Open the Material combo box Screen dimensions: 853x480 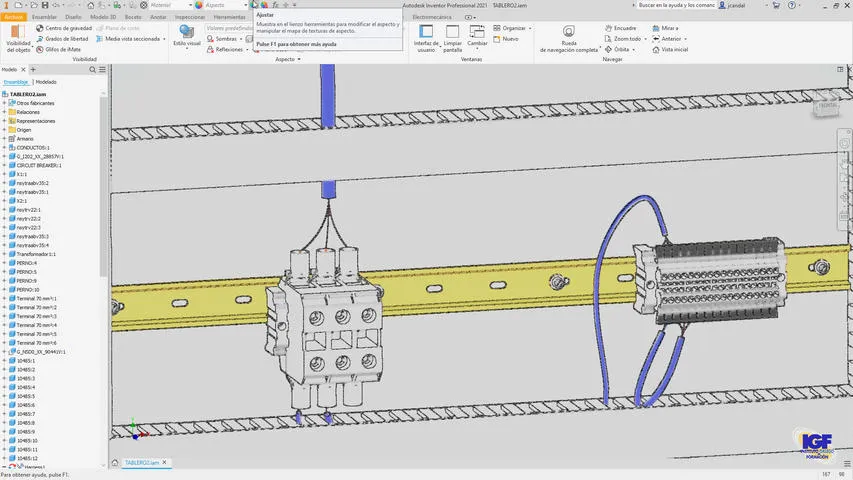[x=170, y=5]
